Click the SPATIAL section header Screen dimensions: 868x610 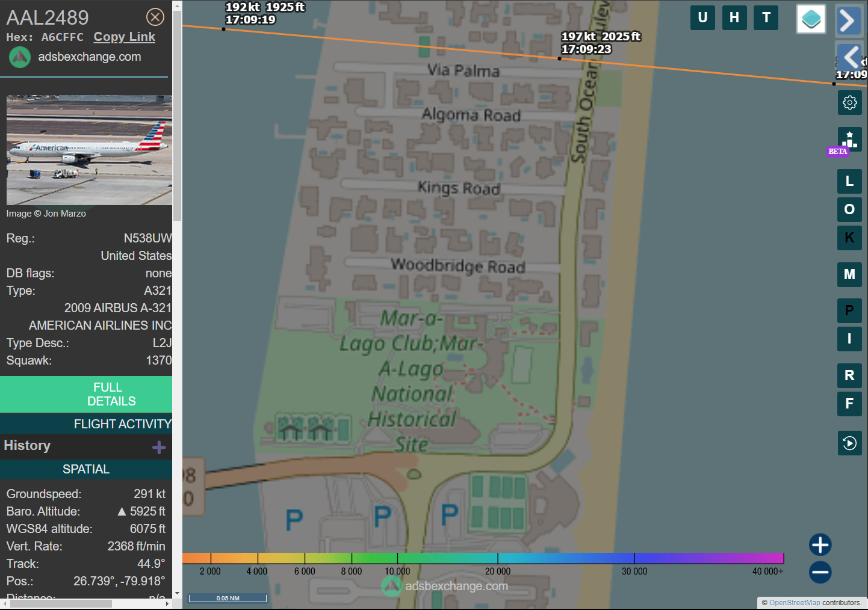click(86, 469)
